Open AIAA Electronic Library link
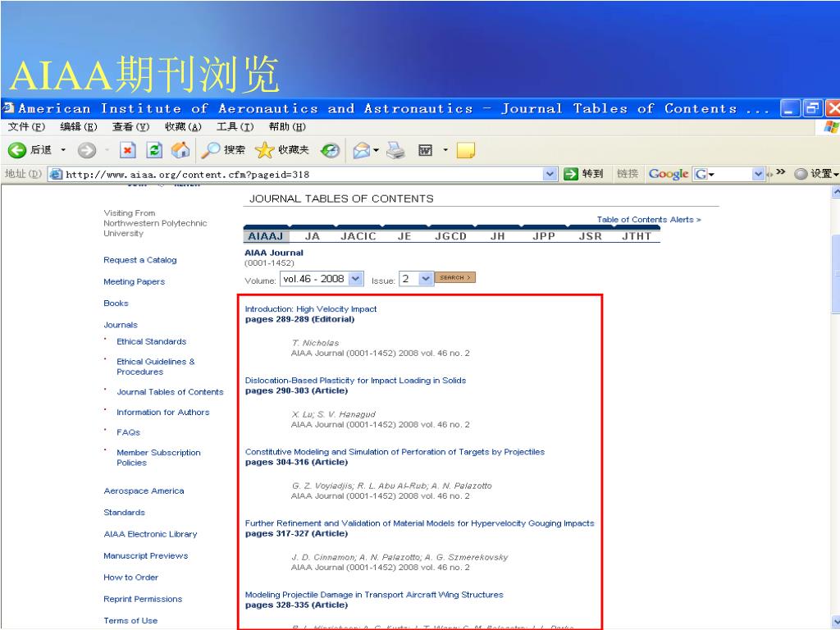Image resolution: width=840 pixels, height=630 pixels. (x=150, y=534)
